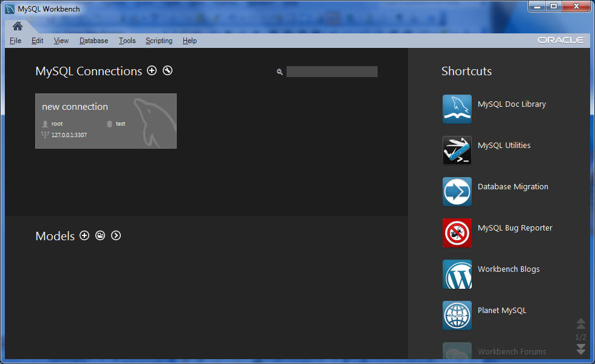Click 'root' user text on connection tile
The image size is (595, 364).
(x=57, y=124)
